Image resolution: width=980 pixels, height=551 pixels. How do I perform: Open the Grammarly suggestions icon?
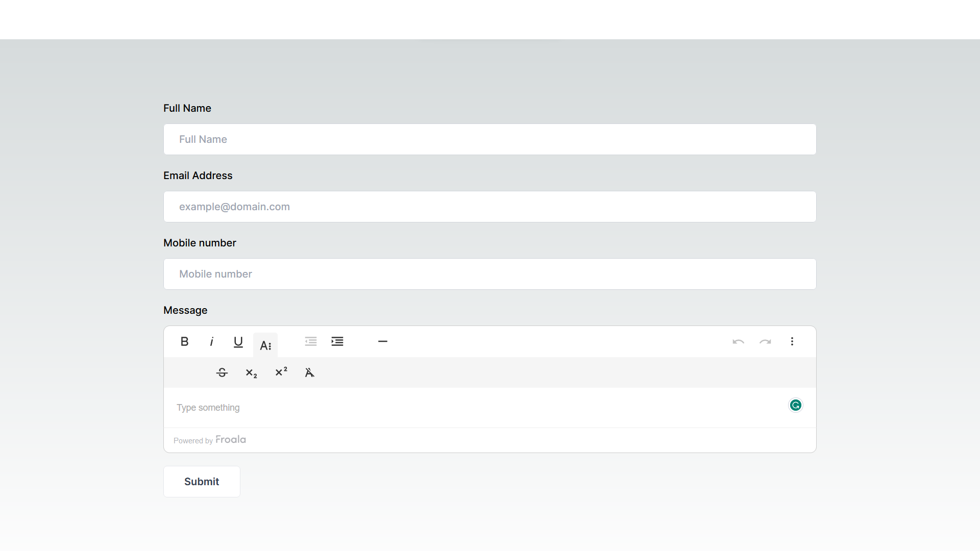coord(796,405)
